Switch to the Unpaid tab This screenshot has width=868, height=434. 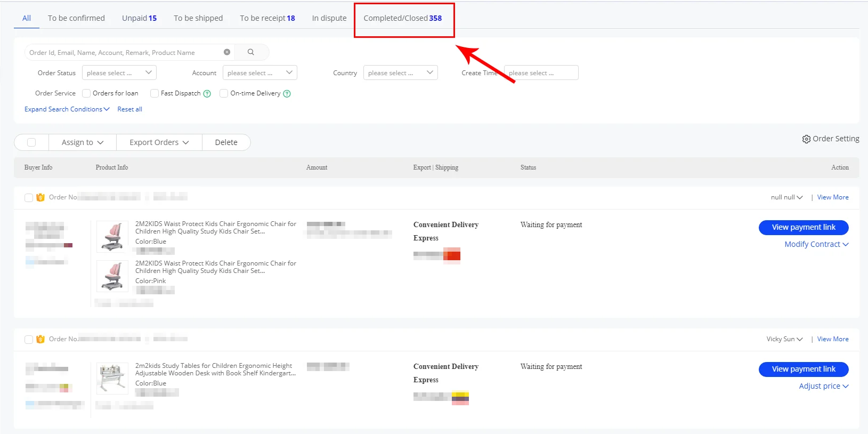point(139,18)
